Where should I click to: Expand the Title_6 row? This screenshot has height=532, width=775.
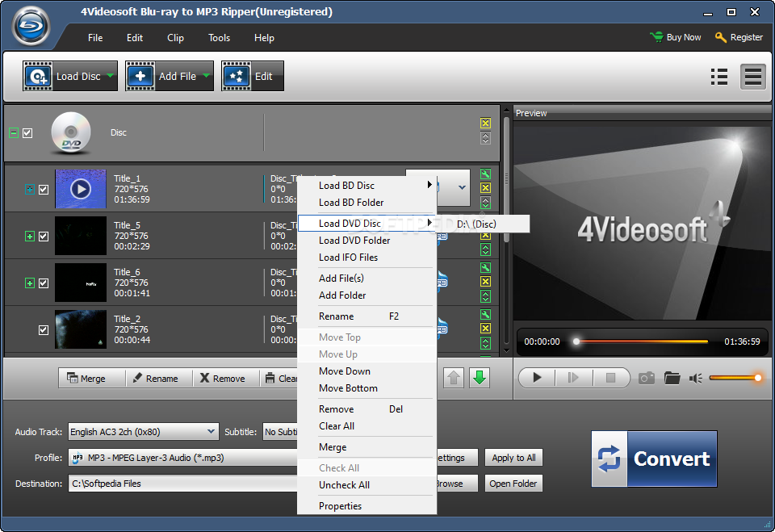click(x=30, y=283)
